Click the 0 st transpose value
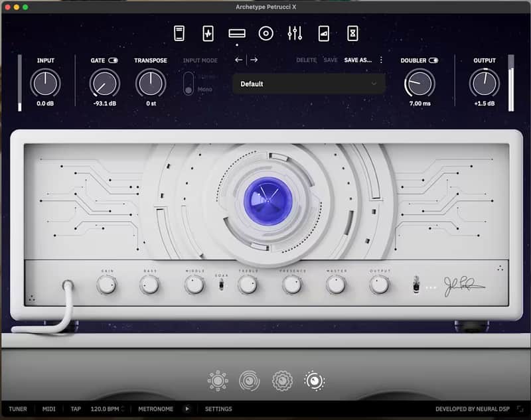531x420 pixels. 151,104
